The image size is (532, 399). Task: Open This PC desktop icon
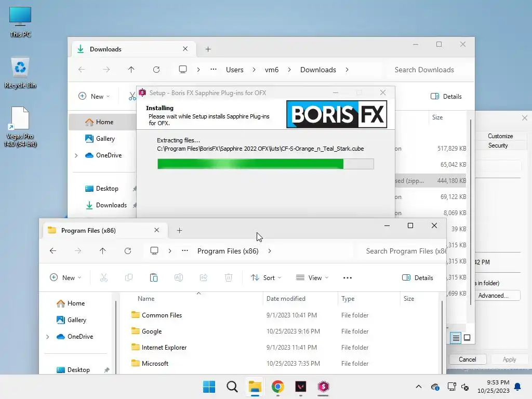[20, 22]
